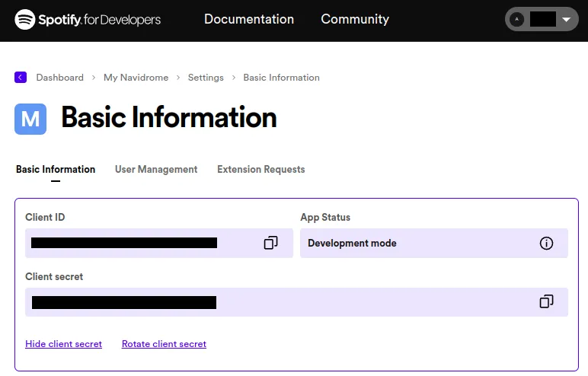
Task: Click Rotate client secret link
Action: click(164, 344)
